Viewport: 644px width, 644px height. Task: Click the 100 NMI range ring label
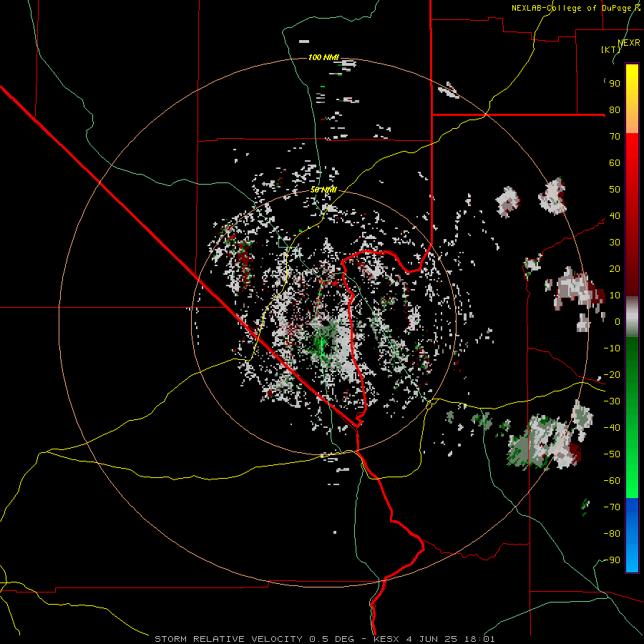coord(323,57)
